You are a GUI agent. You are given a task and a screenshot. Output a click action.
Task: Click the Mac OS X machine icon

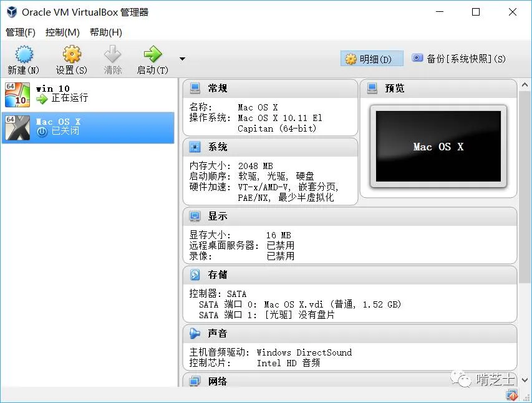click(17, 128)
